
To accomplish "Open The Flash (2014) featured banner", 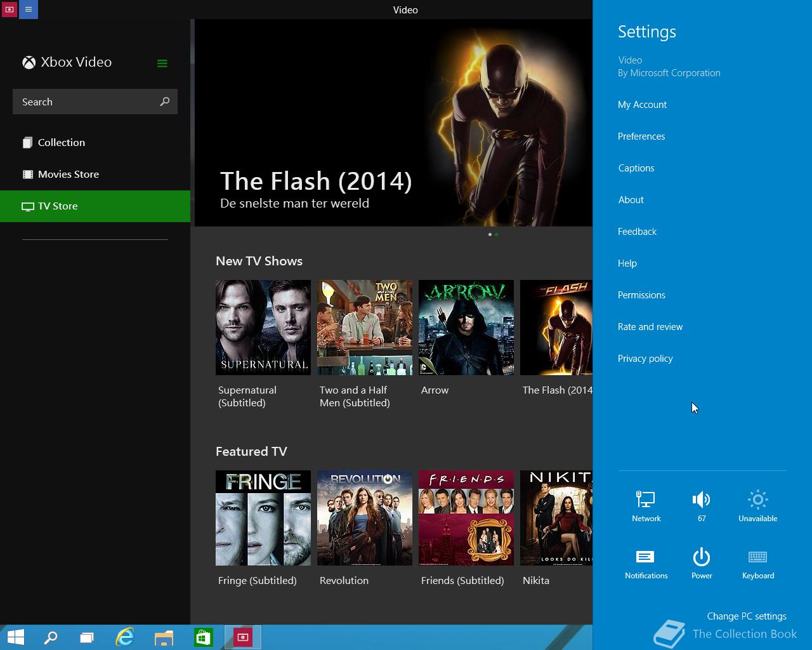I will click(x=393, y=123).
